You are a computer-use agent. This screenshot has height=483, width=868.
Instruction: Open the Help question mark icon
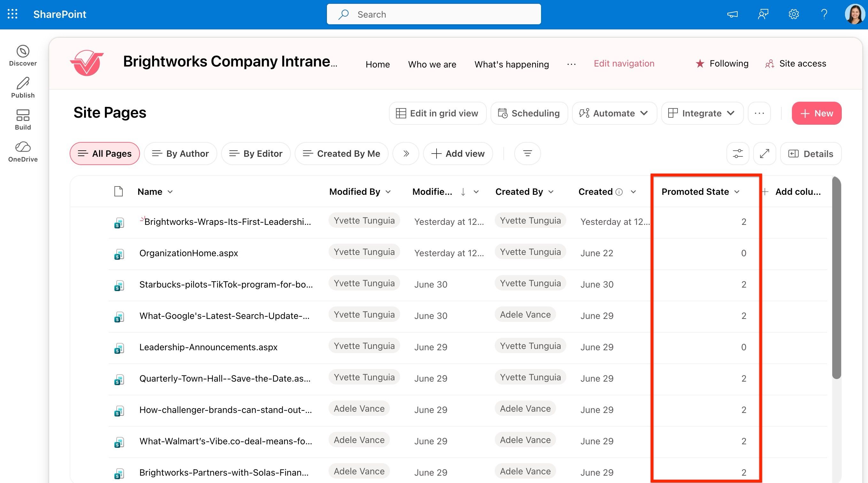[824, 14]
